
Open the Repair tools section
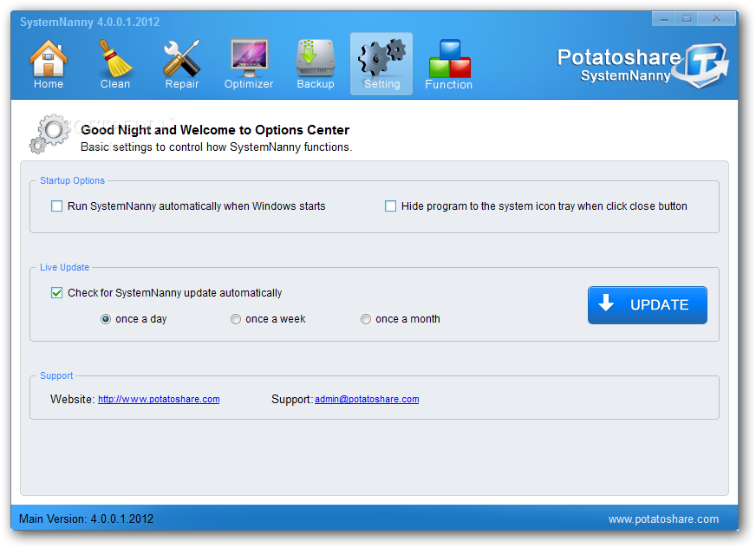click(x=182, y=63)
